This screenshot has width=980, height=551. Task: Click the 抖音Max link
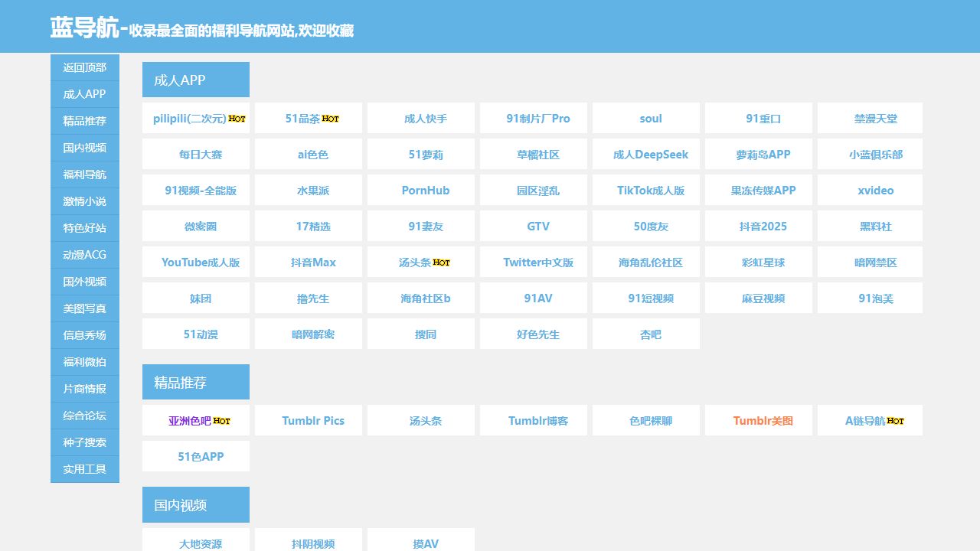pyautogui.click(x=313, y=262)
